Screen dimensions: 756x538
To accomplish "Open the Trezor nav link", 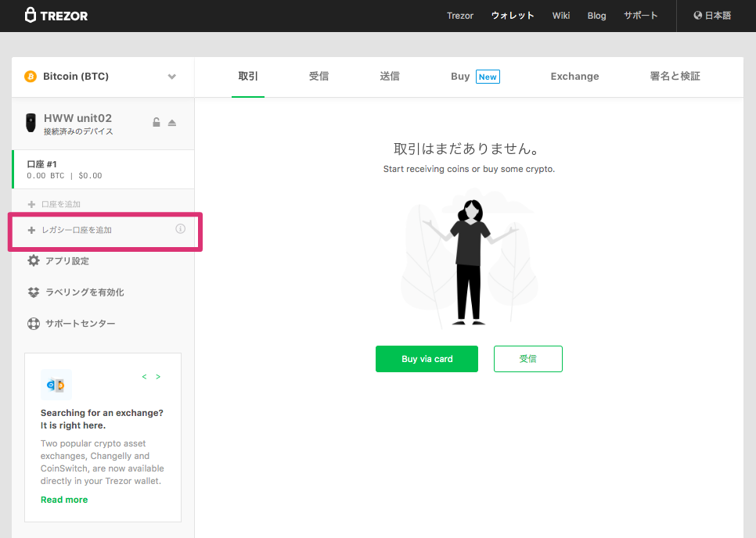I will tap(460, 16).
